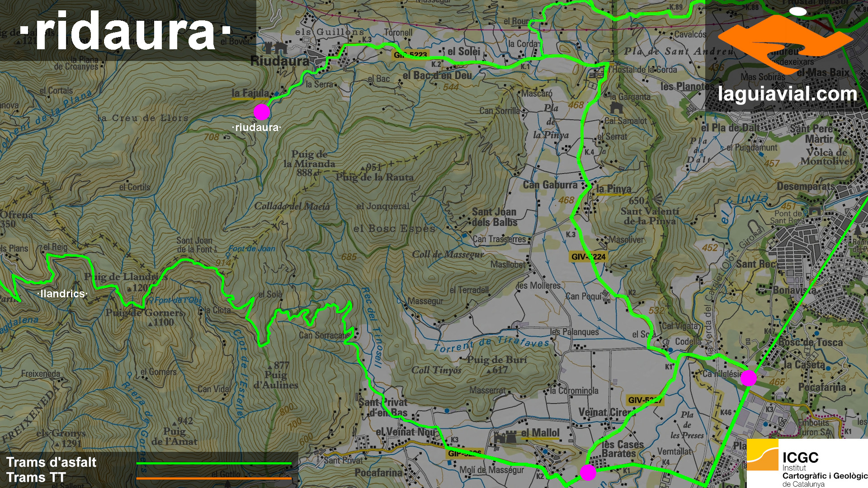Click the ridaura title heading
The image size is (868, 488).
(126, 31)
